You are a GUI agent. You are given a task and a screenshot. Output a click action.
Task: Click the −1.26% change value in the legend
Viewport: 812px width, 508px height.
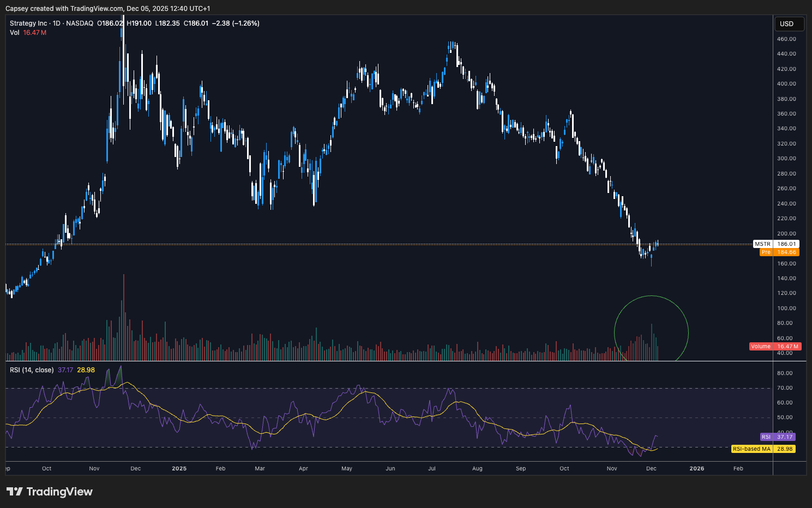point(245,23)
